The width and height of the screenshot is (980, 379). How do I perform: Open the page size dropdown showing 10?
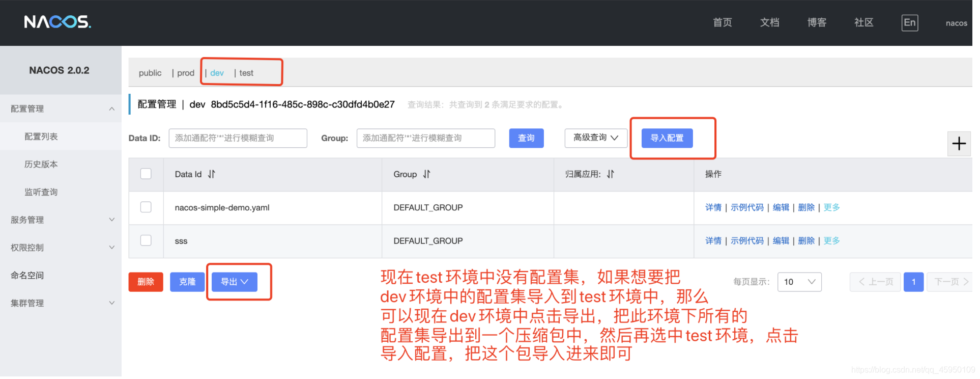coord(799,282)
